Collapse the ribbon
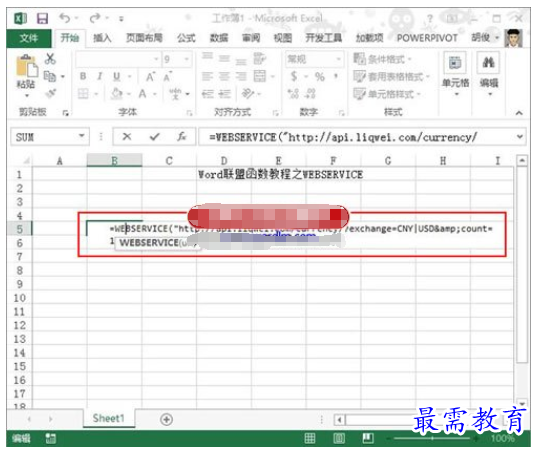Screen dimensions: 535x451 (519, 113)
